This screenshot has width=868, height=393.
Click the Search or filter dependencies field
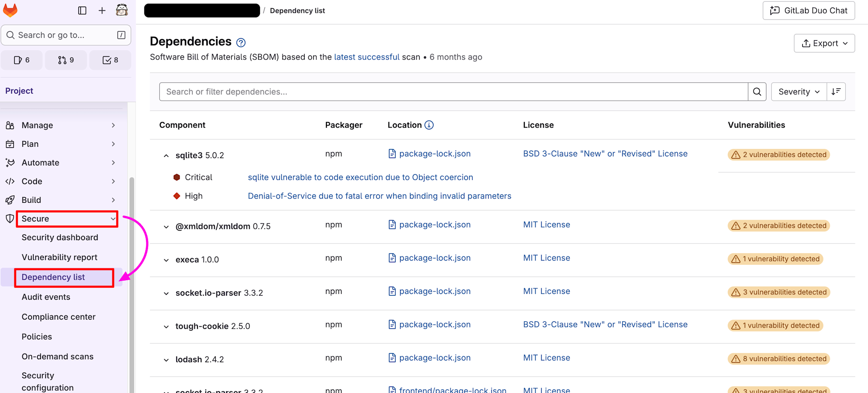(454, 92)
